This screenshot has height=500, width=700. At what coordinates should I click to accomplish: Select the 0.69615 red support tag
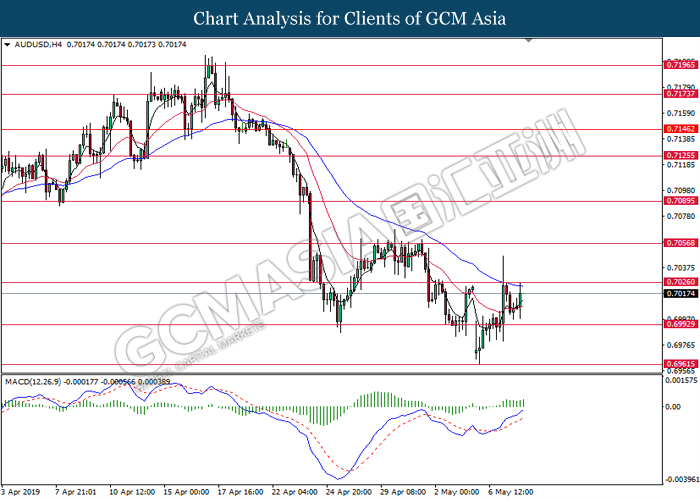(680, 364)
